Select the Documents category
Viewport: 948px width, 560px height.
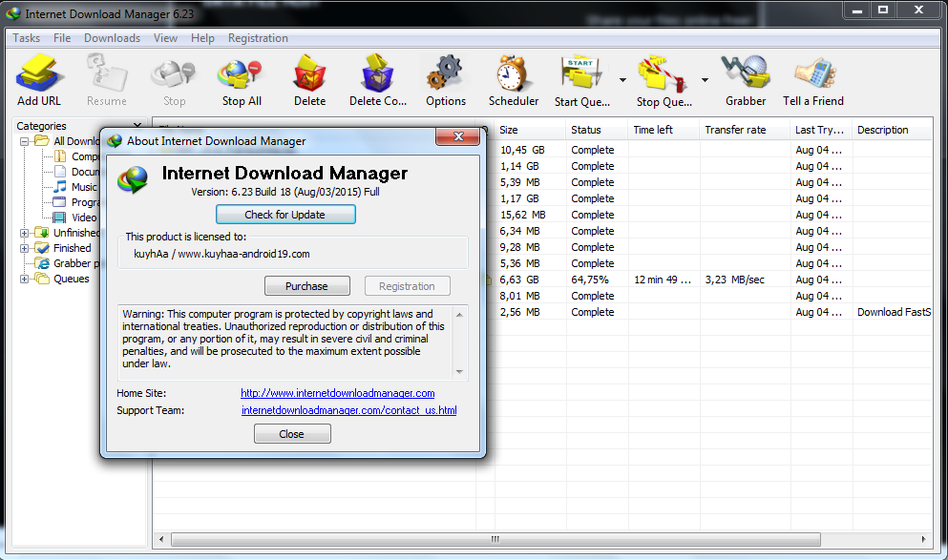[85, 172]
